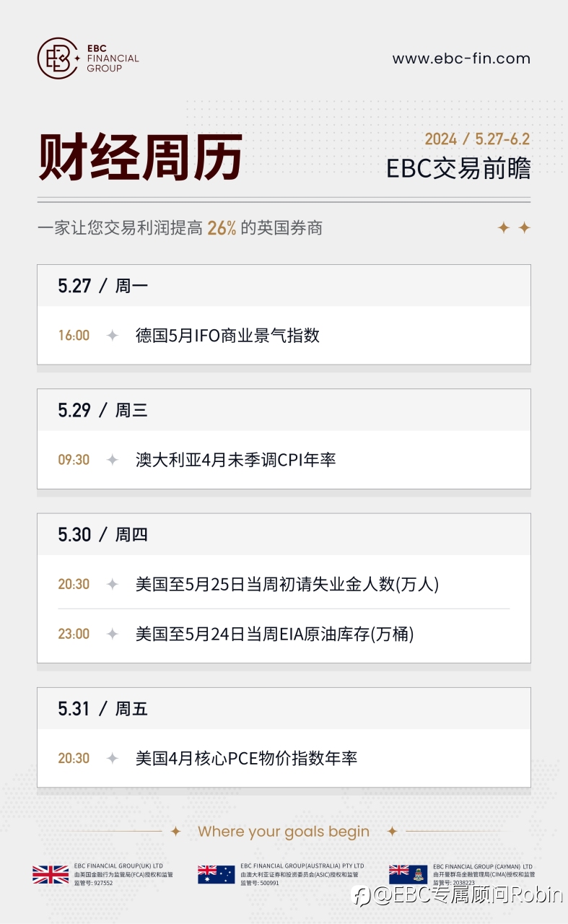The image size is (568, 924).
Task: Click the star bullet beside 德国5月IFO商业景气指数
Action: [x=113, y=336]
